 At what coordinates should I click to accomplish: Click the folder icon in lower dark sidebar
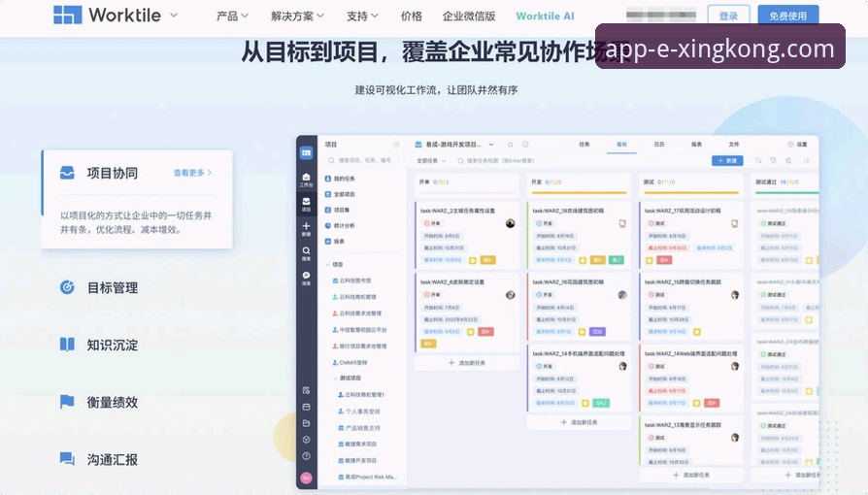(x=306, y=423)
